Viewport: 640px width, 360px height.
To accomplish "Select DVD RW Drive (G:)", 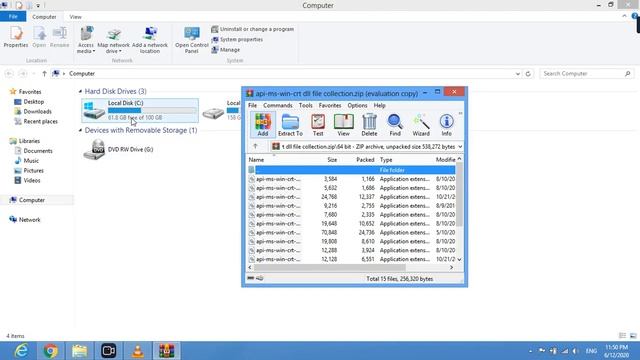I will (118, 149).
